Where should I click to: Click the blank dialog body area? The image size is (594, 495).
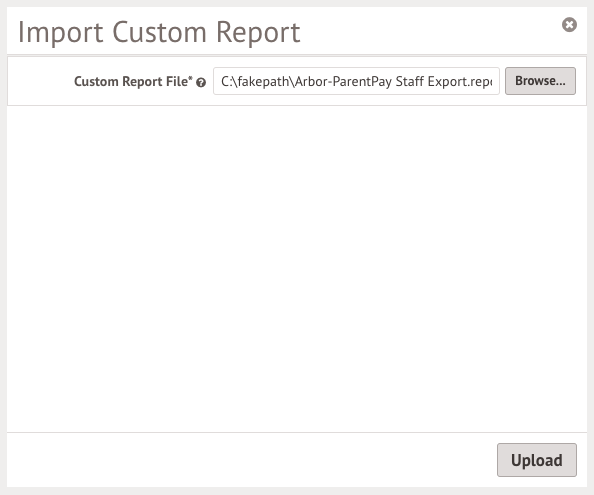[297, 269]
